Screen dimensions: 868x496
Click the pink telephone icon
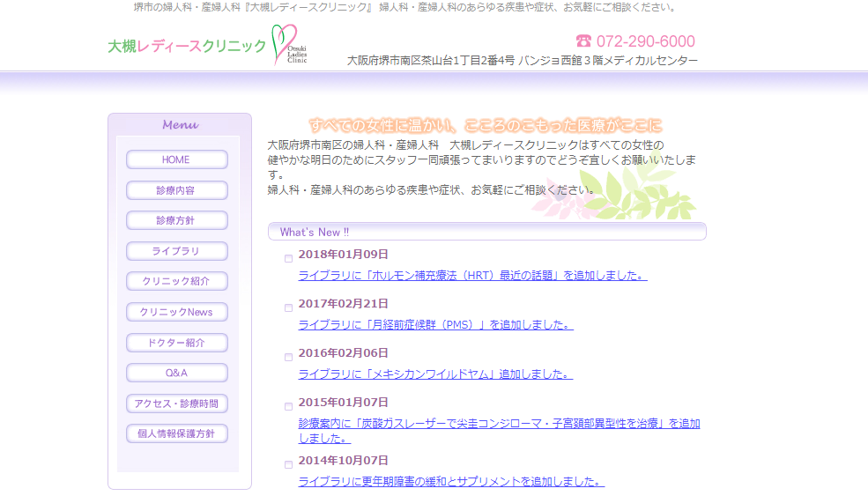[x=583, y=41]
